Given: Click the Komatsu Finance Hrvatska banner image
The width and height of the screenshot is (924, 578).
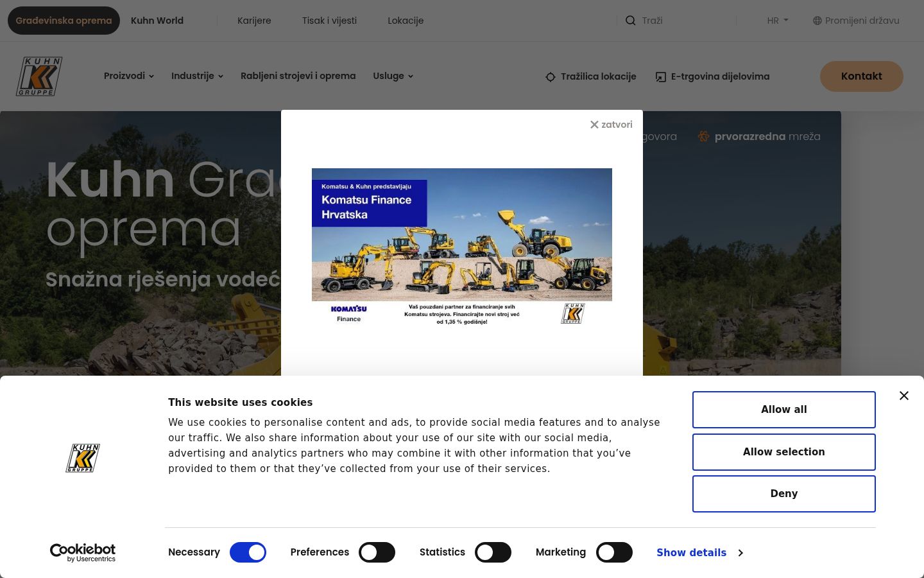Looking at the screenshot, I should [x=462, y=247].
